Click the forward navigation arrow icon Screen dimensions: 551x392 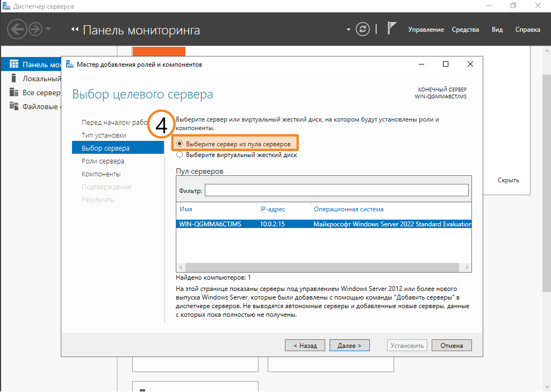(35, 29)
